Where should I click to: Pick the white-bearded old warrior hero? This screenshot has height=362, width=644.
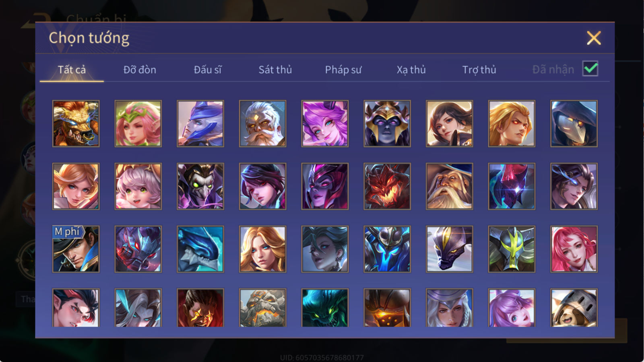(262, 123)
